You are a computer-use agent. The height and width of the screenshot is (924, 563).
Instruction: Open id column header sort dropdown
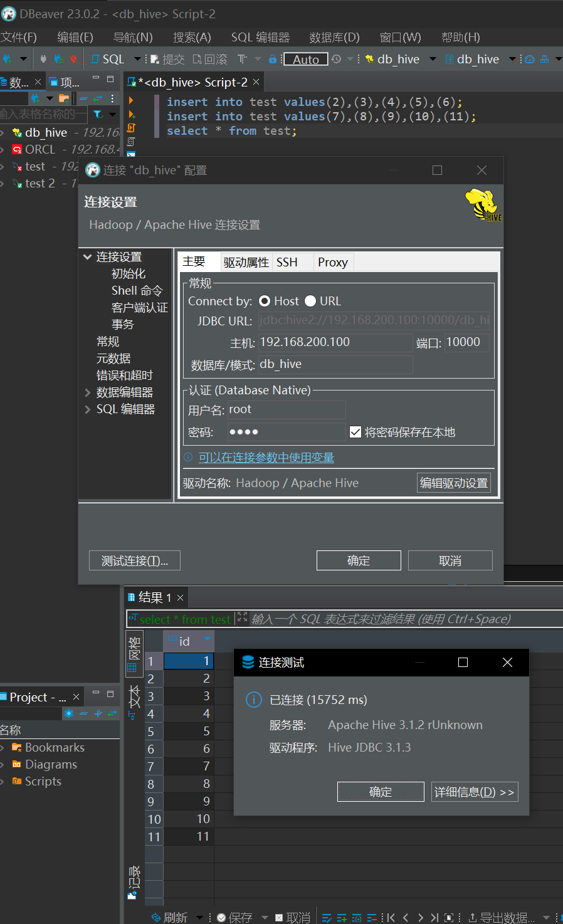click(x=207, y=639)
